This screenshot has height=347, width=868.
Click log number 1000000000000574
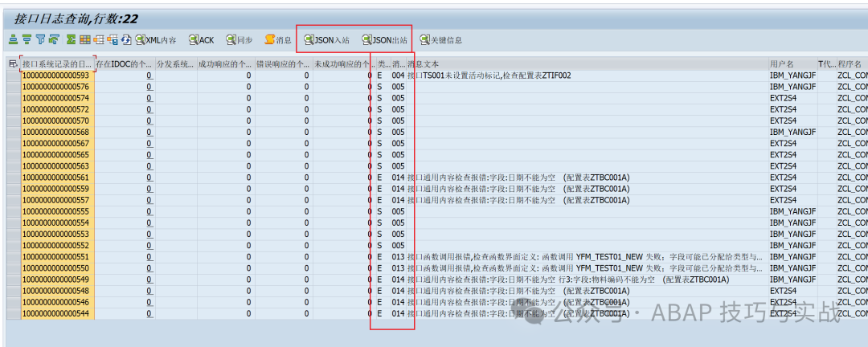click(x=55, y=98)
